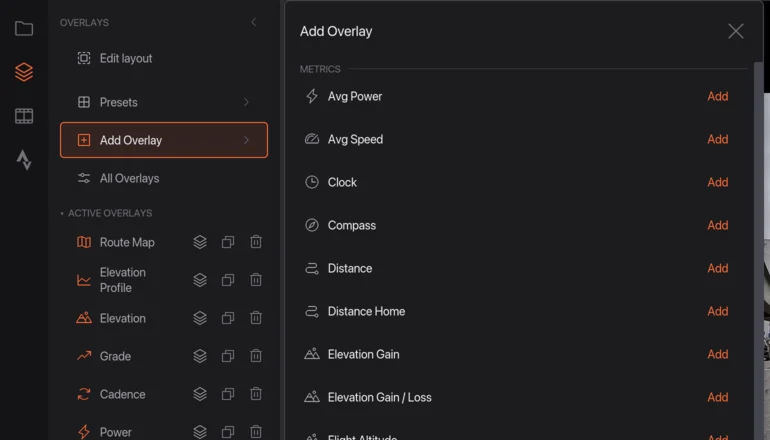Click the Route Map layers icon

coord(200,242)
